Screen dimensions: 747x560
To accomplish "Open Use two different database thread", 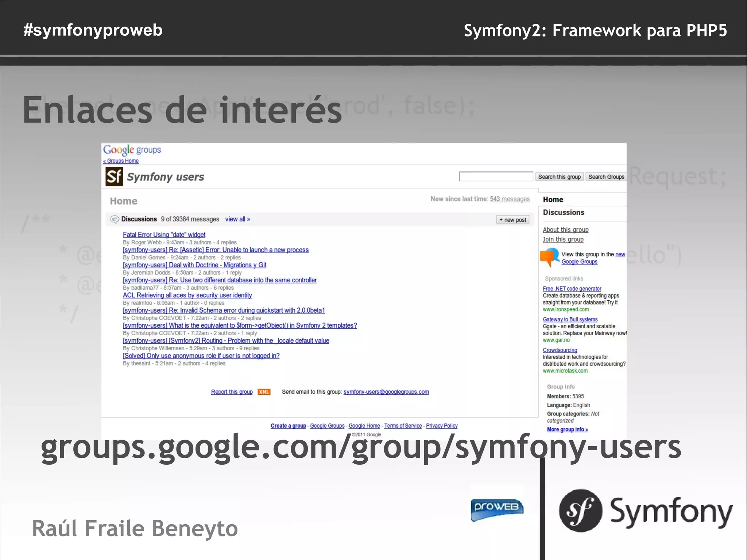I will click(x=220, y=280).
